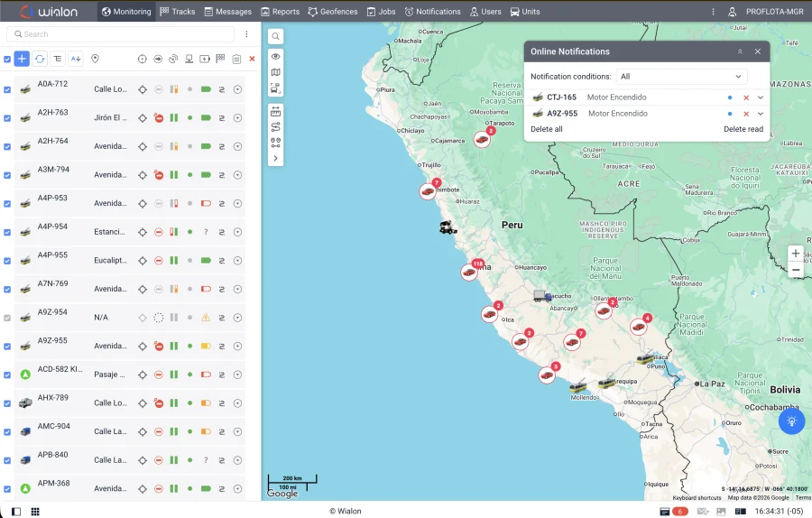Expand the map tools panel arrow
The width and height of the screenshot is (812, 518).
pyautogui.click(x=275, y=159)
